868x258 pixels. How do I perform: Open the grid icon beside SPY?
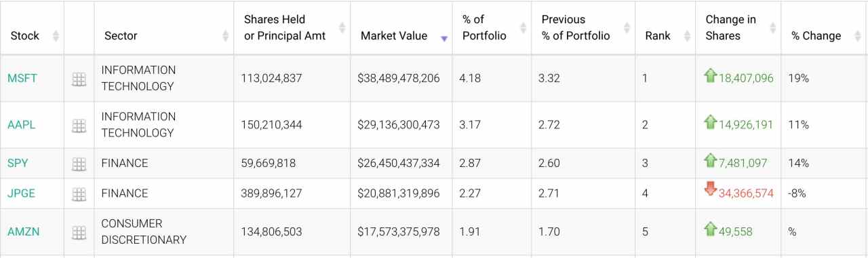79,164
